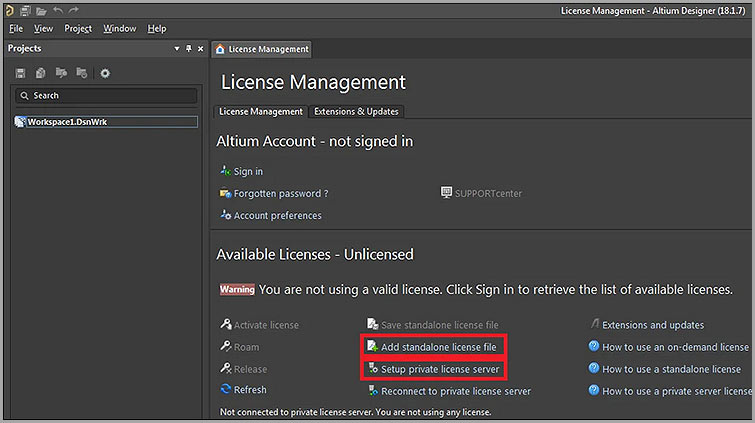This screenshot has width=755, height=423.
Task: Open the File menu
Action: point(16,29)
